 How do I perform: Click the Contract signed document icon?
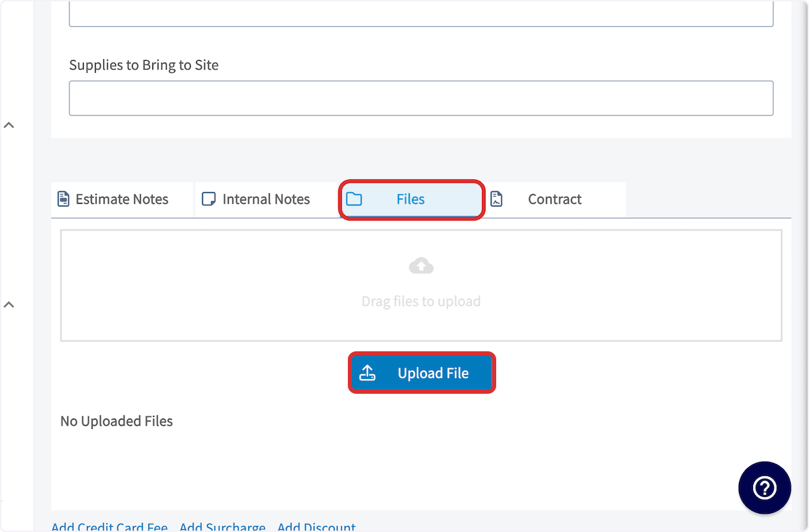[x=496, y=199]
